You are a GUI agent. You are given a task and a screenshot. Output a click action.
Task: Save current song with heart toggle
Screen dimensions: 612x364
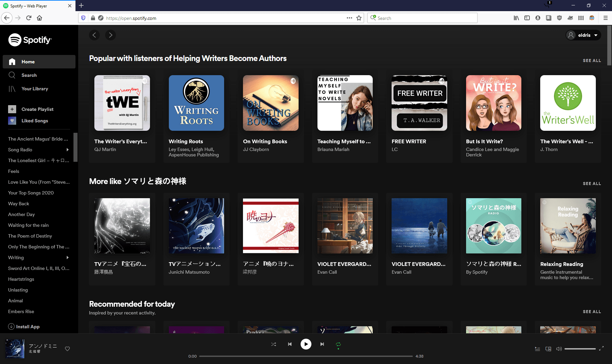67,349
